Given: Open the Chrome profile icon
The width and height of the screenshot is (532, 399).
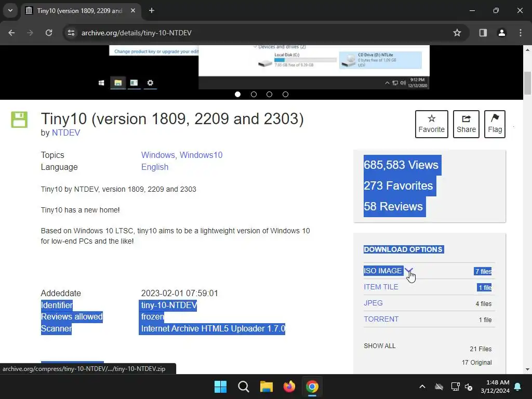Looking at the screenshot, I should point(501,33).
